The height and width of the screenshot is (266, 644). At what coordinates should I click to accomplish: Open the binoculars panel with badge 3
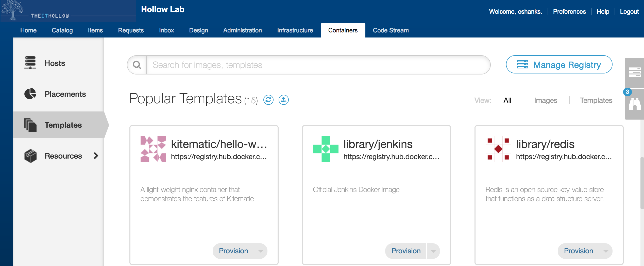(634, 104)
